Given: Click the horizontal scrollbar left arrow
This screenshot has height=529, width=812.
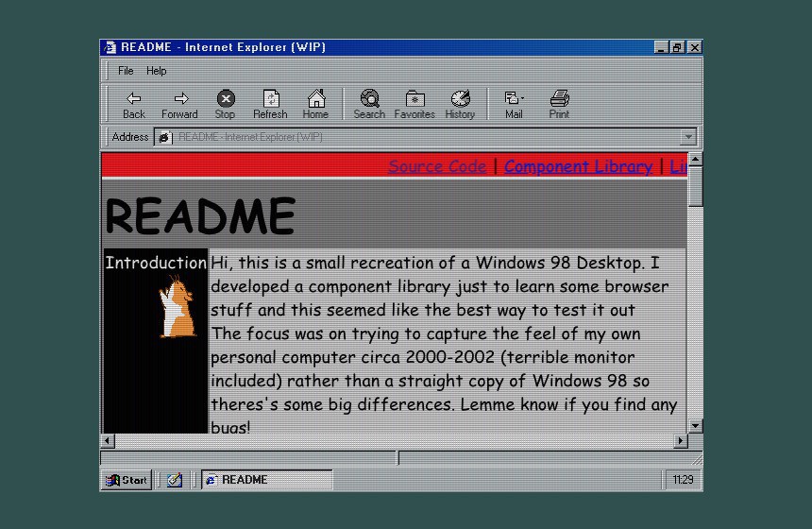Looking at the screenshot, I should pyautogui.click(x=108, y=441).
